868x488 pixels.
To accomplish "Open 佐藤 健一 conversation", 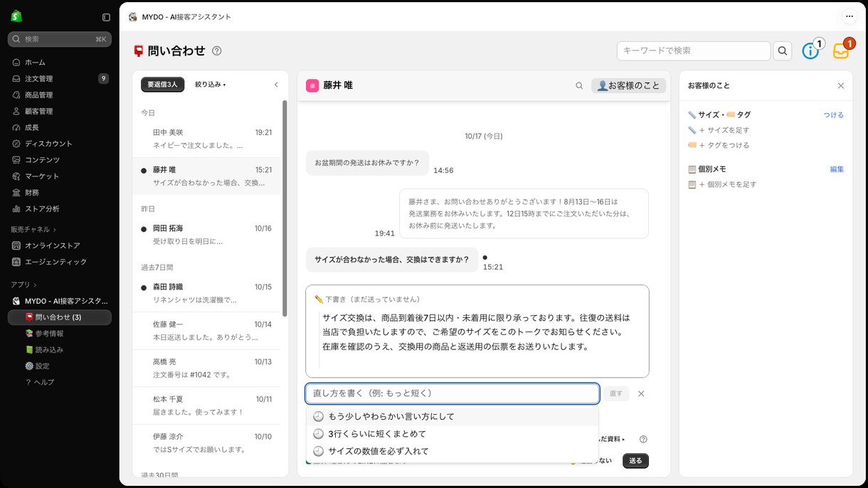I will [x=207, y=331].
